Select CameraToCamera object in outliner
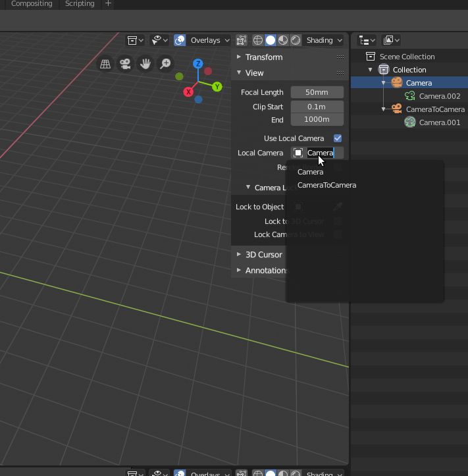The image size is (468, 476). pyautogui.click(x=435, y=109)
